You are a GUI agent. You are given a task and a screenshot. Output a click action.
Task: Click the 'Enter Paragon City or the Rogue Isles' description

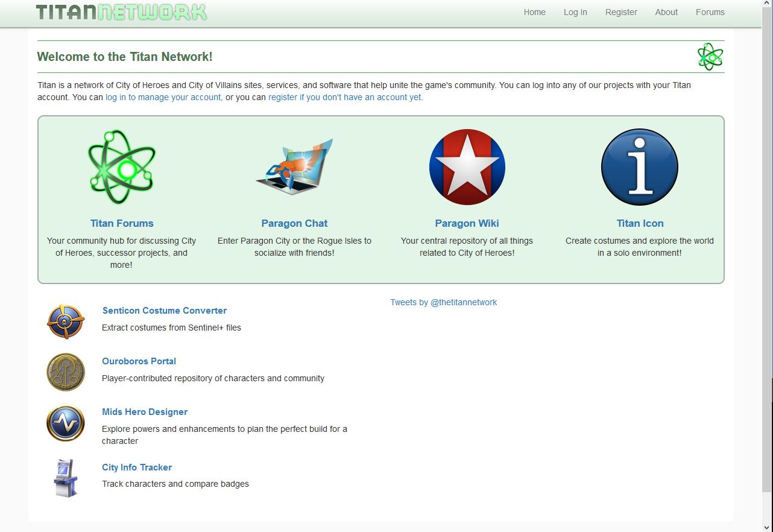[x=294, y=247]
